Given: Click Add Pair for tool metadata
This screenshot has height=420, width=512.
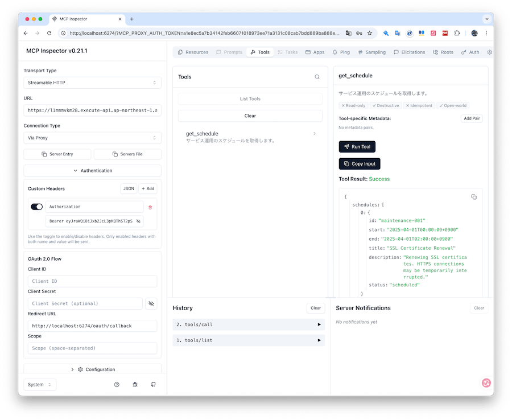Looking at the screenshot, I should click(472, 118).
